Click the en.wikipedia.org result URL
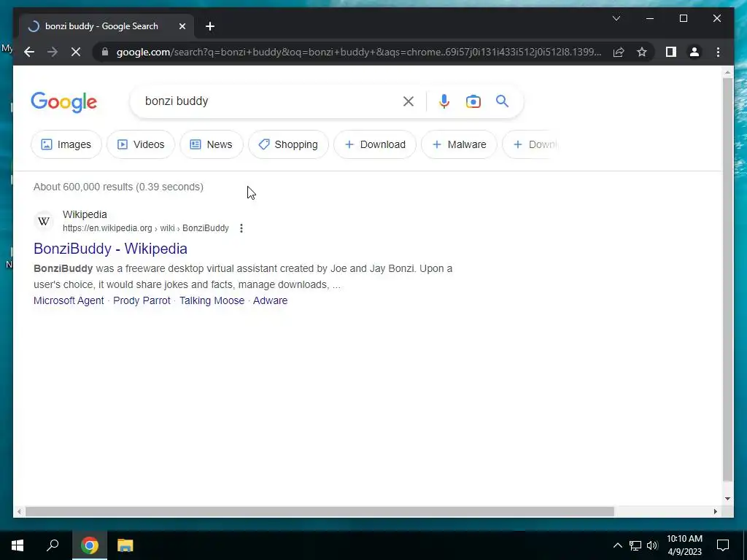This screenshot has width=747, height=560. tap(145, 228)
